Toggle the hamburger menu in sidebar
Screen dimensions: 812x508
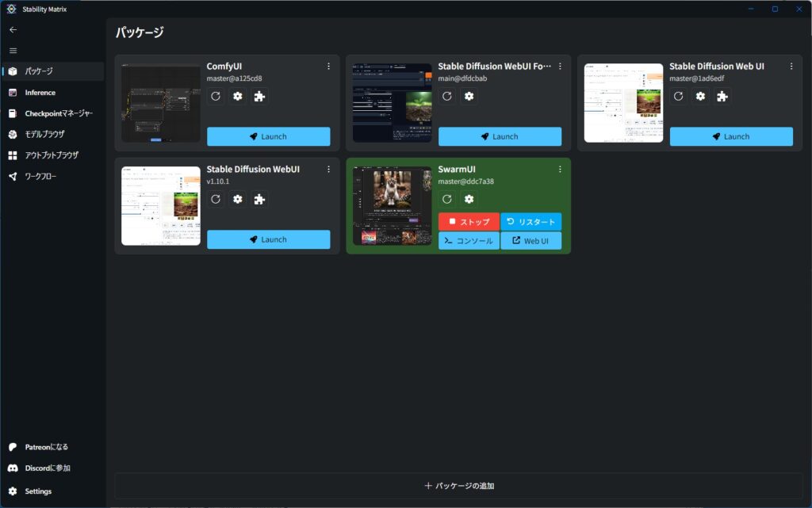tap(13, 51)
